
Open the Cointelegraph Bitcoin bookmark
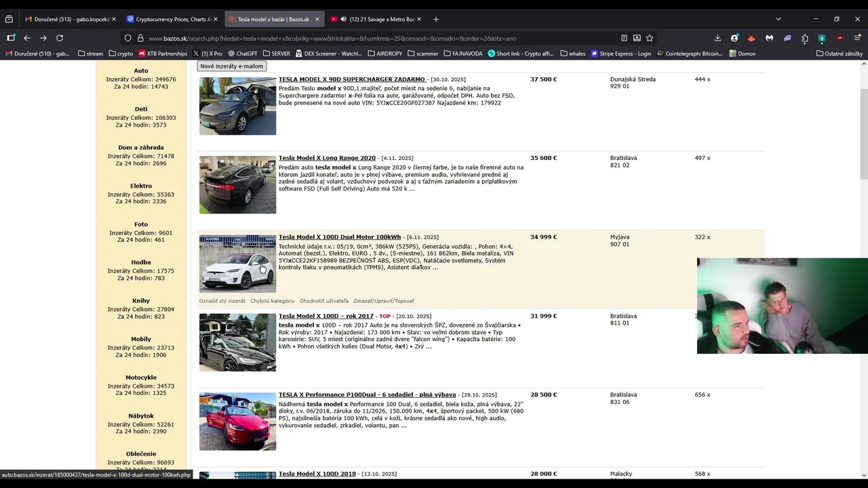click(690, 54)
